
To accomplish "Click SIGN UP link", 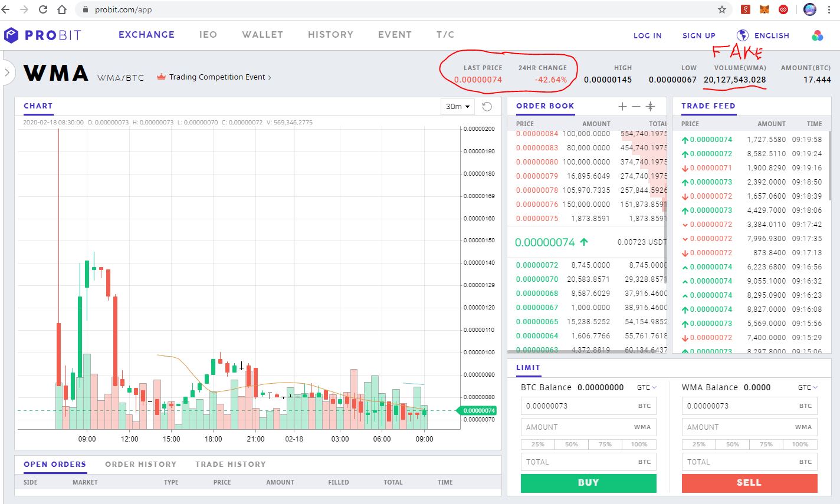I will (x=699, y=36).
